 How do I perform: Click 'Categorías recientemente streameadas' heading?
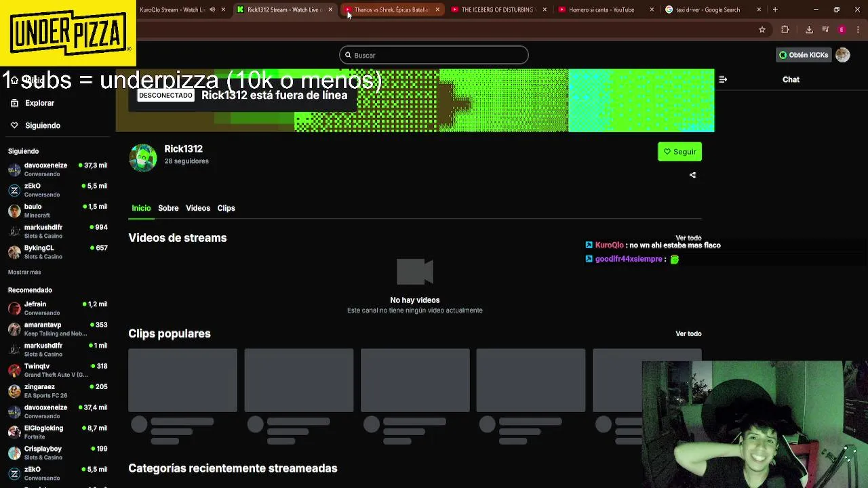coord(233,468)
